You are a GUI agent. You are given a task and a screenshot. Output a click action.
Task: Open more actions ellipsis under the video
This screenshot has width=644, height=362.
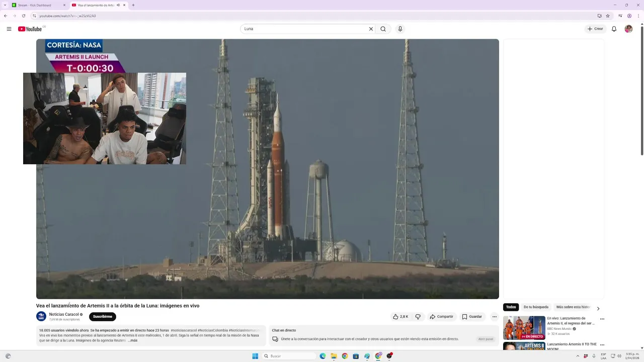(x=494, y=317)
